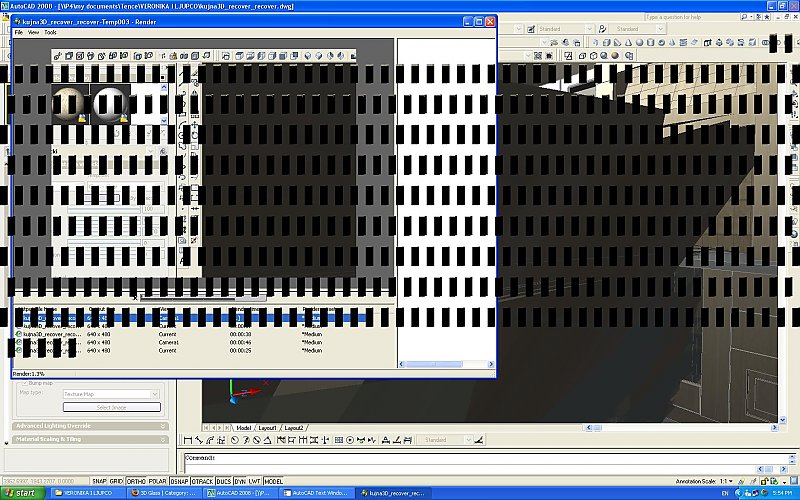Toggle GRID display in status bar

tap(116, 481)
